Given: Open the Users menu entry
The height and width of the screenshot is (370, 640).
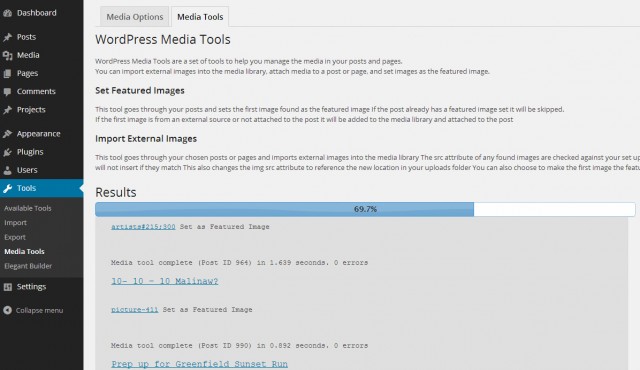Looking at the screenshot, I should click(x=27, y=170).
